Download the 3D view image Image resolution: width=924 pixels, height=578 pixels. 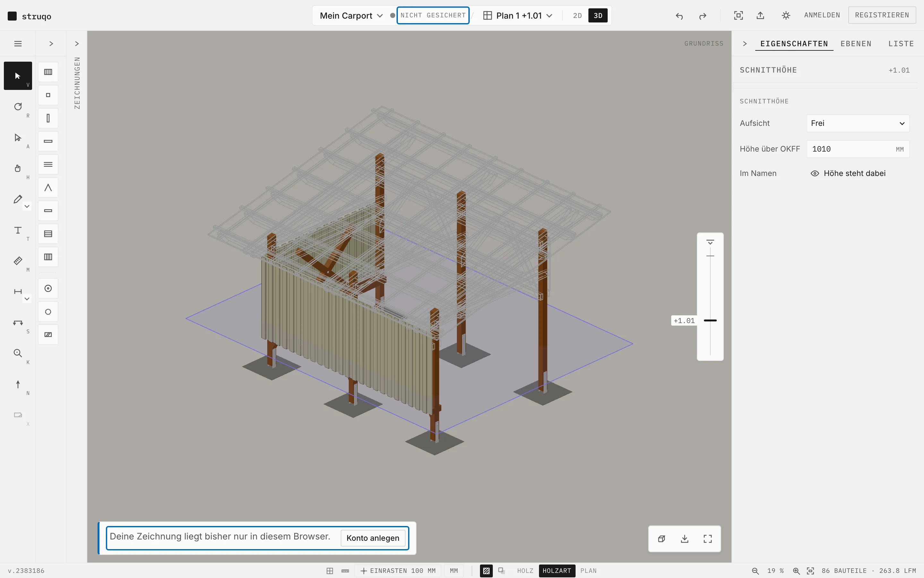click(x=685, y=539)
